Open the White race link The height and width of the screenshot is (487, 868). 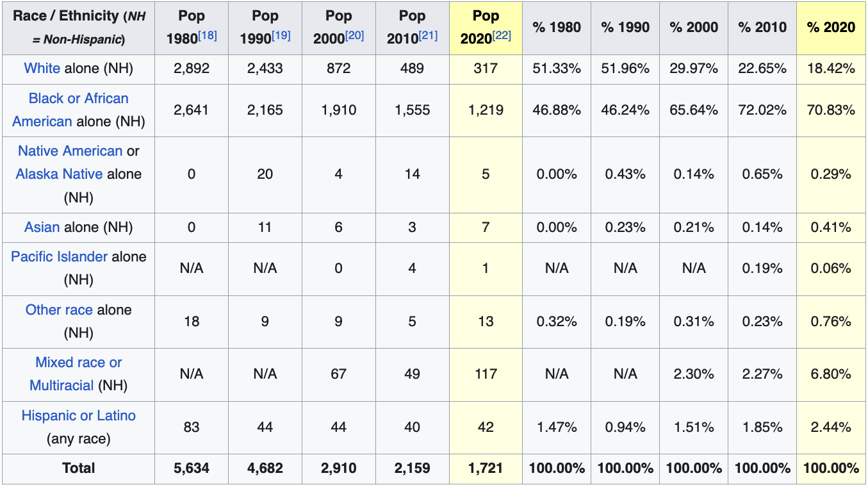click(42, 69)
